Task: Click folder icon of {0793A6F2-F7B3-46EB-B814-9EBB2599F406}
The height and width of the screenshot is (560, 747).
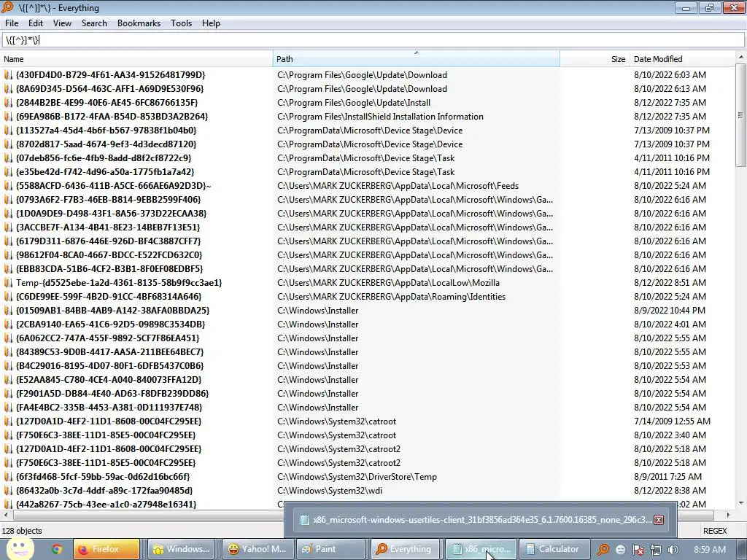Action: coord(7,200)
